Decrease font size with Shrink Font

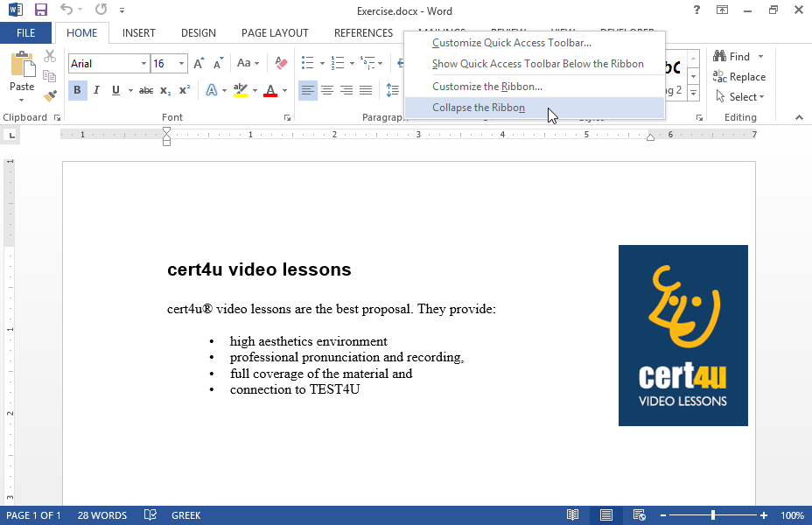pyautogui.click(x=218, y=63)
